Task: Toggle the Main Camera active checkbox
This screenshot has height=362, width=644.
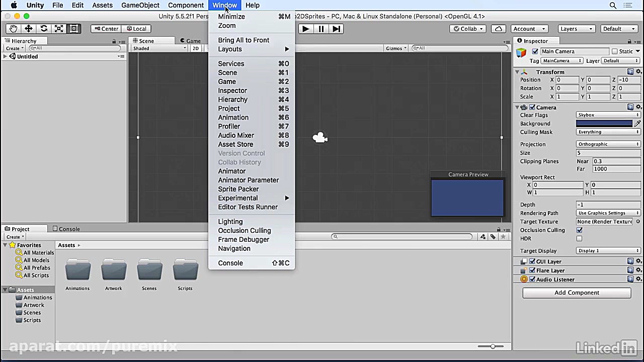Action: pyautogui.click(x=535, y=51)
